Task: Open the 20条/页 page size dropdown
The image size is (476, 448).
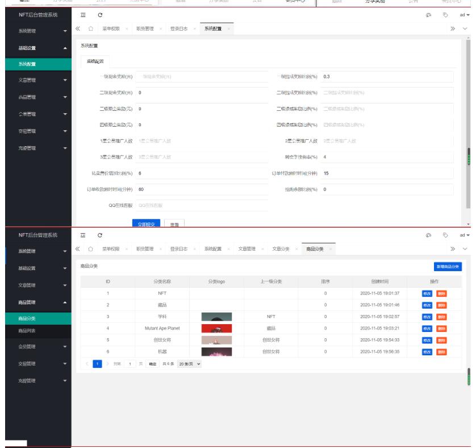Action: (x=190, y=364)
